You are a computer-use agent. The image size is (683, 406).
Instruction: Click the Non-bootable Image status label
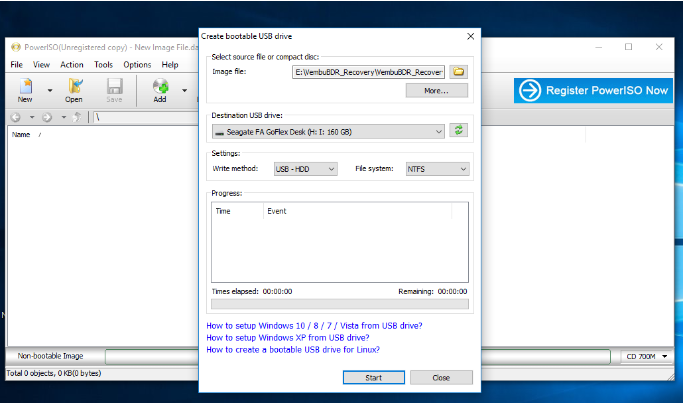(x=51, y=356)
